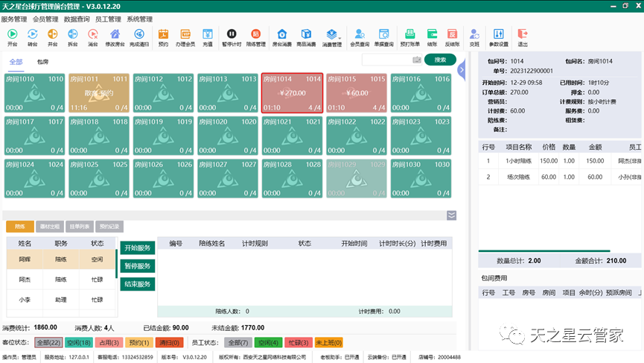Collapse the right details panel arrow
Screen dimensions: 644x363
pos(462,70)
